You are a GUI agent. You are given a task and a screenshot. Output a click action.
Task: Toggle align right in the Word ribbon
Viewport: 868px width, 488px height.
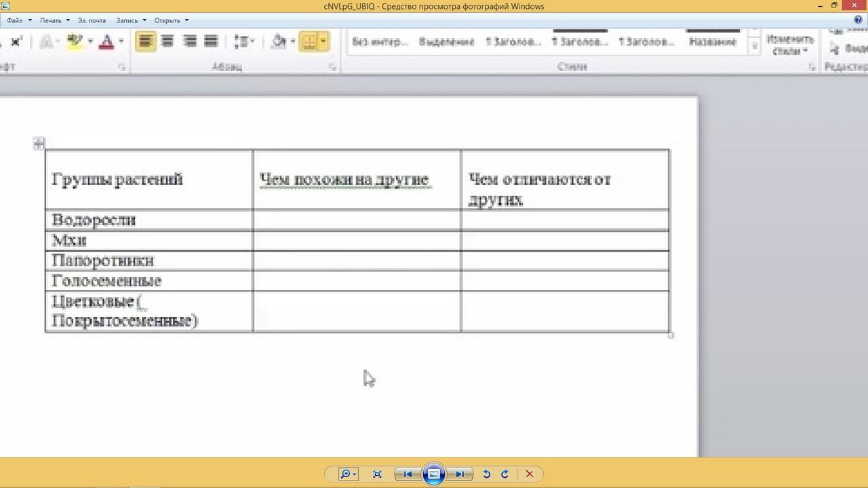[x=189, y=41]
